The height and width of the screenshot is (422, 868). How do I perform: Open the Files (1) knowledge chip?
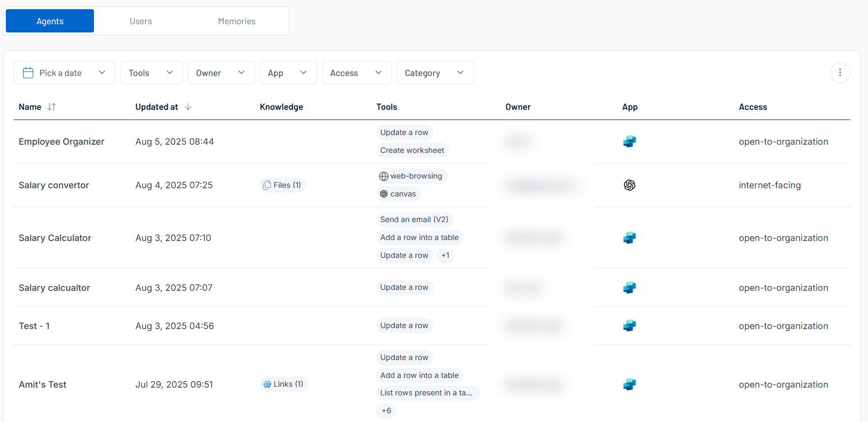282,185
